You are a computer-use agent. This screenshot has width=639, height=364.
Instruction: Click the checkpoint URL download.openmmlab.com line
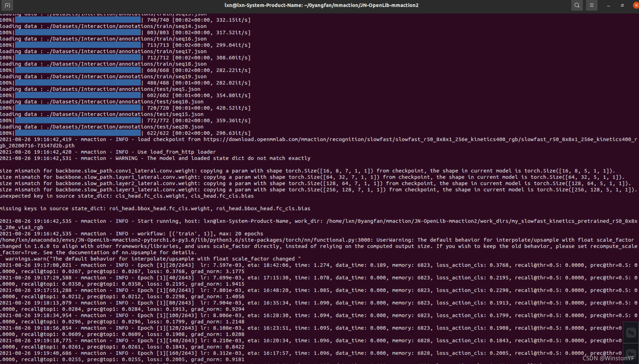click(319, 139)
